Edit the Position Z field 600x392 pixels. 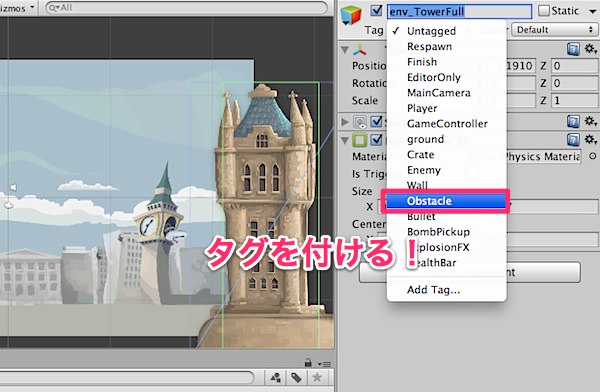[x=574, y=66]
